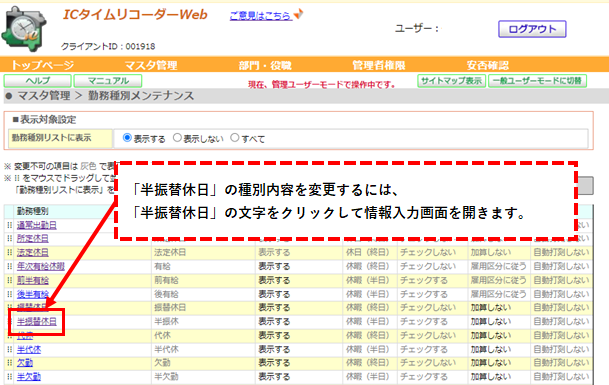This screenshot has height=385, width=609.
Task: Open the 半代休 work type link
Action: 29,349
